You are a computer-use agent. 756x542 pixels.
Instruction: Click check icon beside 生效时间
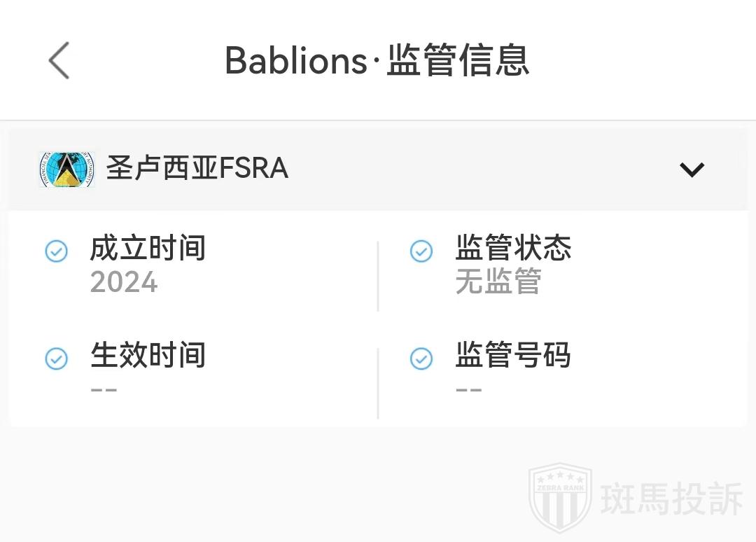[57, 359]
